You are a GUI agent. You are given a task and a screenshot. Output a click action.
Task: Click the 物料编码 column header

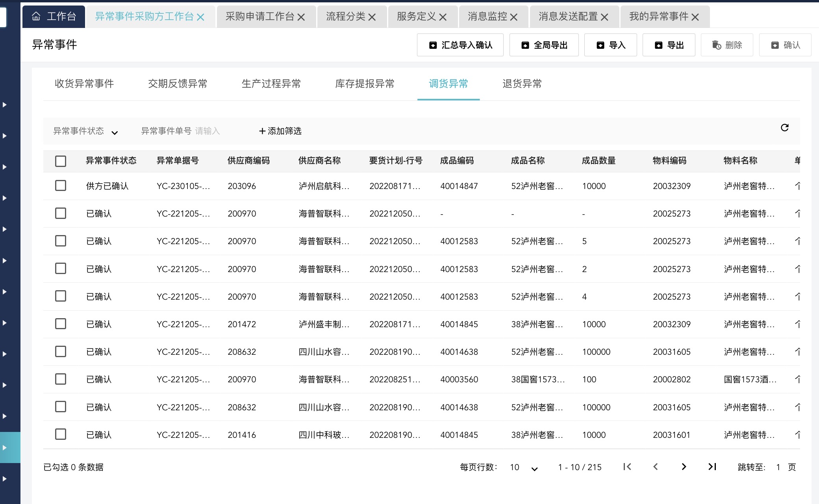(x=669, y=161)
